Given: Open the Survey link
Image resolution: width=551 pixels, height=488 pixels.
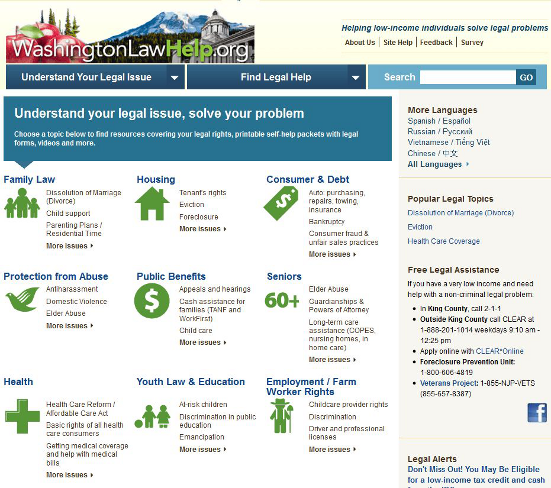Looking at the screenshot, I should coord(472,43).
